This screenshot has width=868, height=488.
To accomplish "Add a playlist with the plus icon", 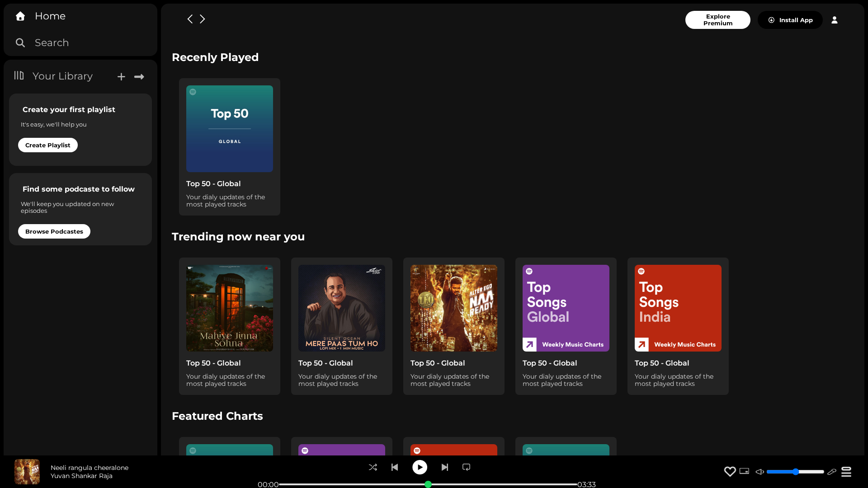I will click(x=121, y=77).
